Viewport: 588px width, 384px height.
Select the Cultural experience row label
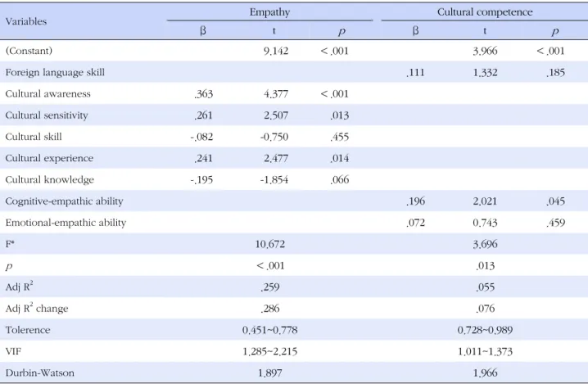point(49,158)
